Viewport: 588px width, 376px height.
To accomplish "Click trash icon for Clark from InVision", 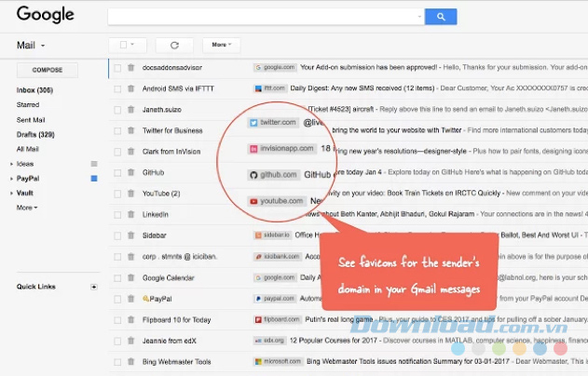I will coord(130,152).
